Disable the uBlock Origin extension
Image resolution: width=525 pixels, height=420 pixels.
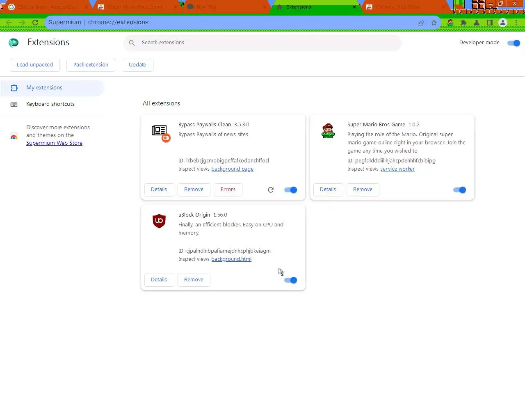[x=290, y=280]
